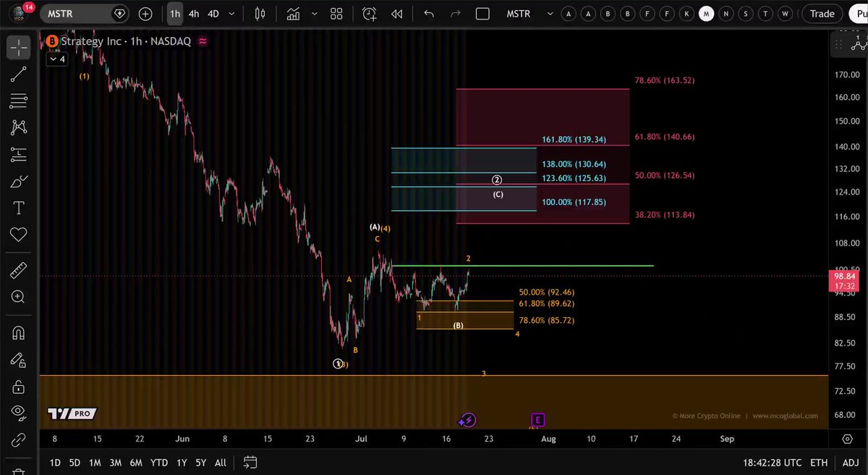The width and height of the screenshot is (868, 475).
Task: Expand the timeframe interval dropdown
Action: point(231,14)
